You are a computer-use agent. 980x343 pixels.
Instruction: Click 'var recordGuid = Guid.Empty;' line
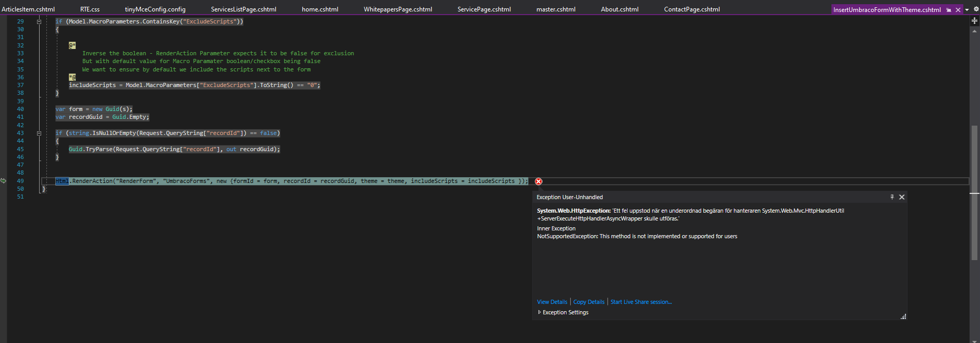tap(102, 117)
